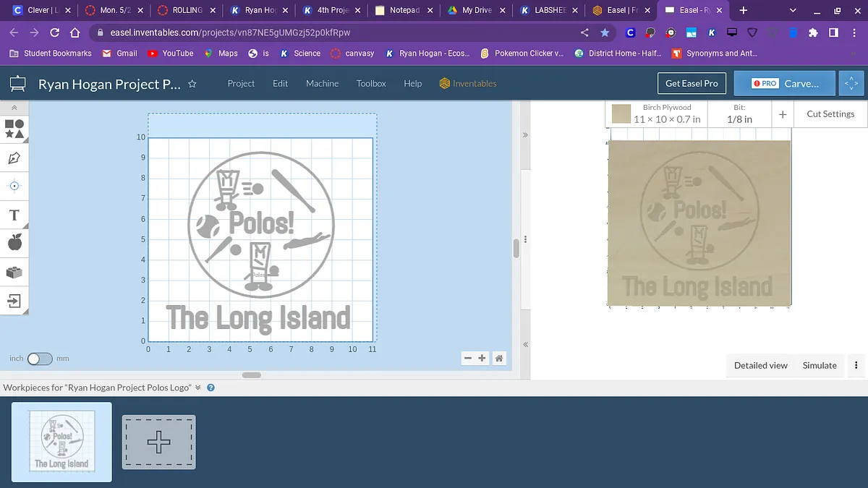Image resolution: width=868 pixels, height=488 pixels.
Task: Open the Machine menu
Action: 322,83
